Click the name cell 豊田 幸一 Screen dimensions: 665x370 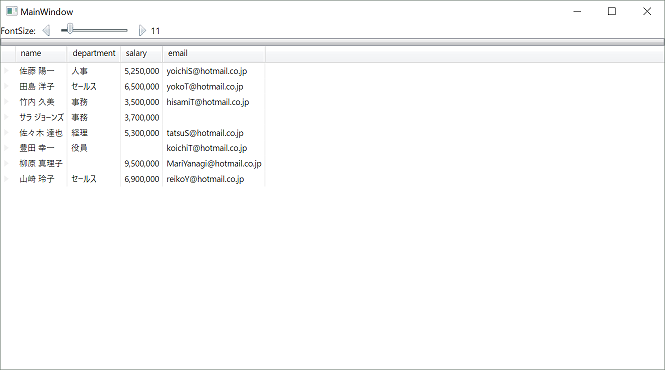(x=41, y=148)
